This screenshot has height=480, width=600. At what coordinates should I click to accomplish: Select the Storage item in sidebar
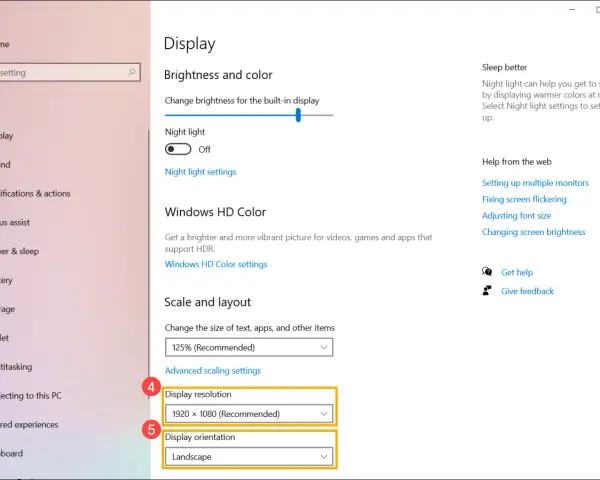tap(8, 309)
